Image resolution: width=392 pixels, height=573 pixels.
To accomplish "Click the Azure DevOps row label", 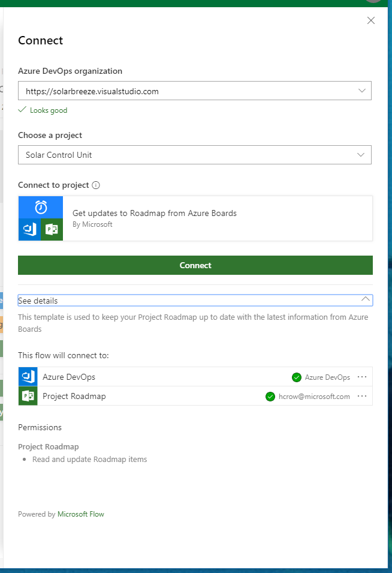I will (x=69, y=377).
